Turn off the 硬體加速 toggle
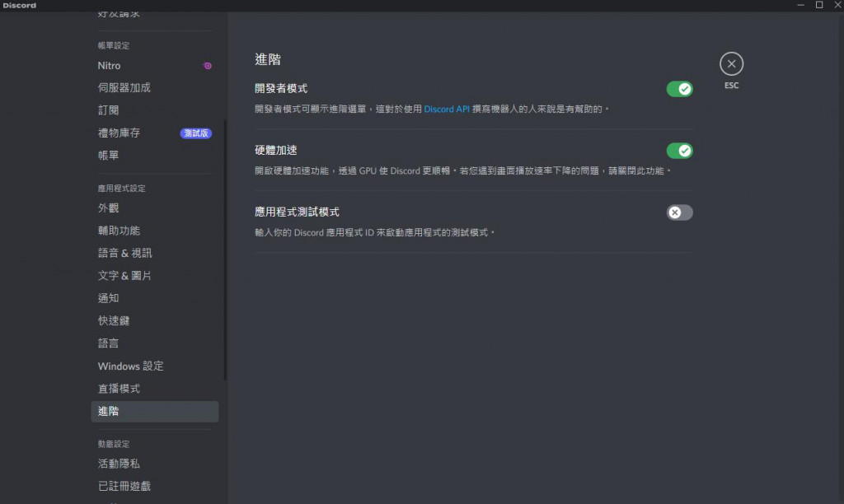The width and height of the screenshot is (844, 504). 679,151
